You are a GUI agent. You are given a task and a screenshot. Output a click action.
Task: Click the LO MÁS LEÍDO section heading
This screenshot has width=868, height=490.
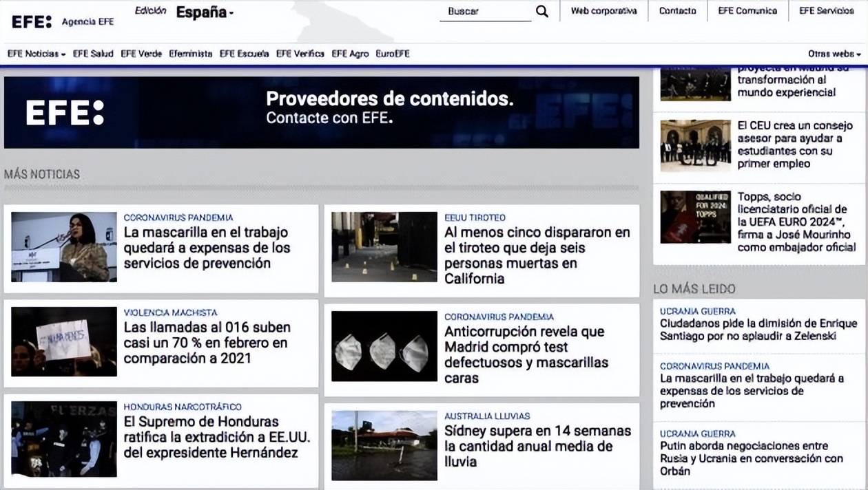tap(694, 289)
